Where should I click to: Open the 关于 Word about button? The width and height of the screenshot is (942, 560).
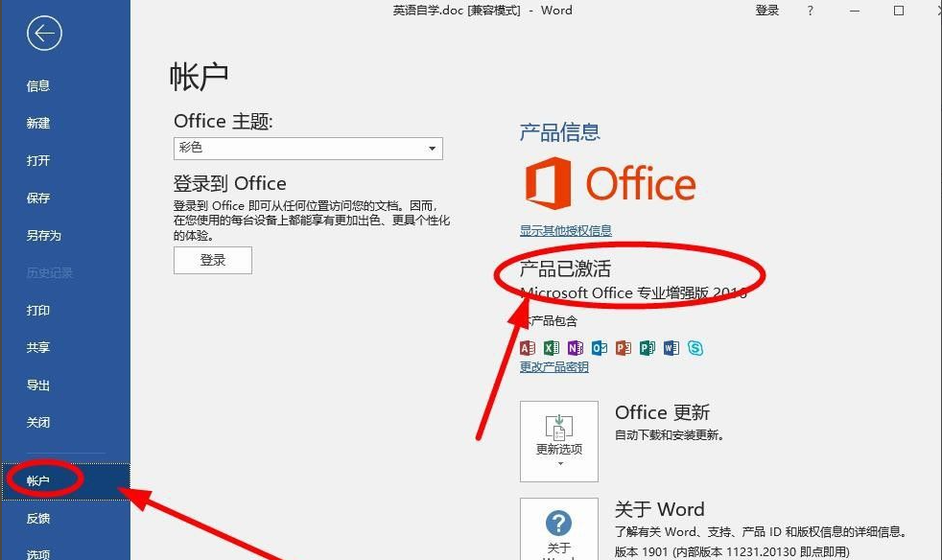[x=558, y=529]
